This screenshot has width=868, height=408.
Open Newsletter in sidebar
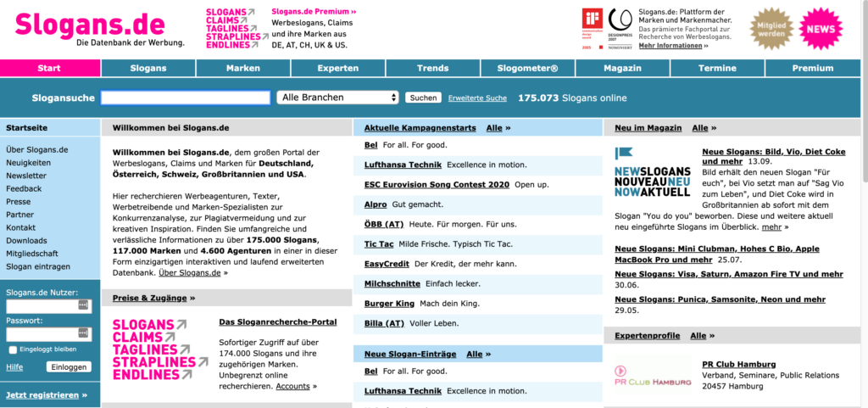(x=26, y=176)
